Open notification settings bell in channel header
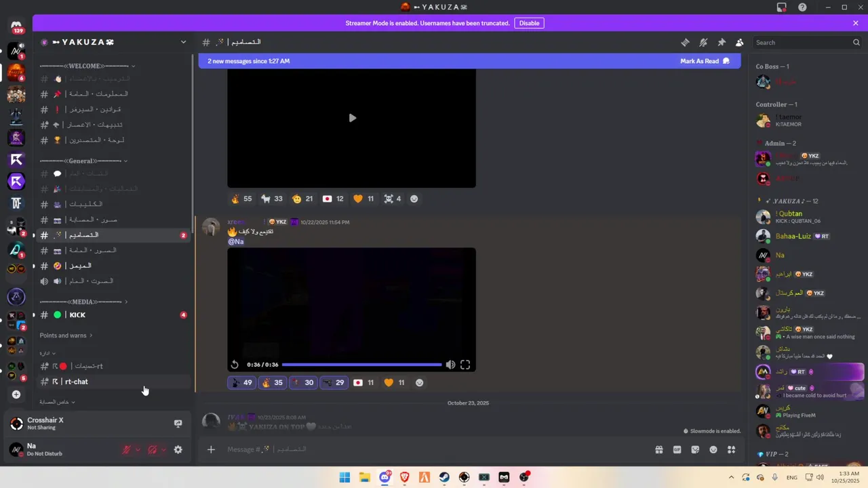 click(703, 42)
